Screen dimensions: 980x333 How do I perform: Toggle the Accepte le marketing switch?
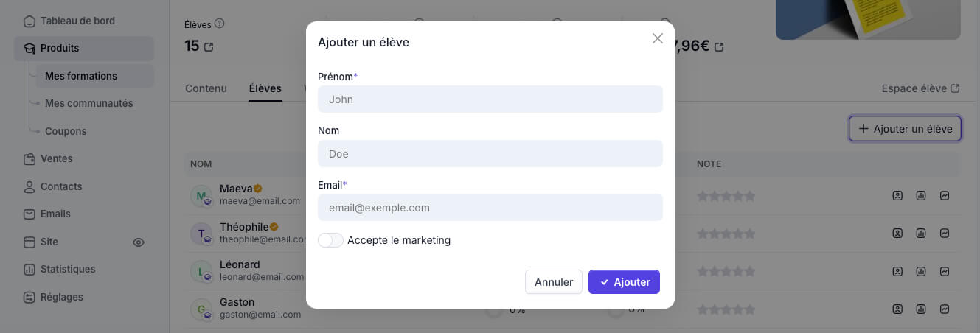[x=330, y=240]
